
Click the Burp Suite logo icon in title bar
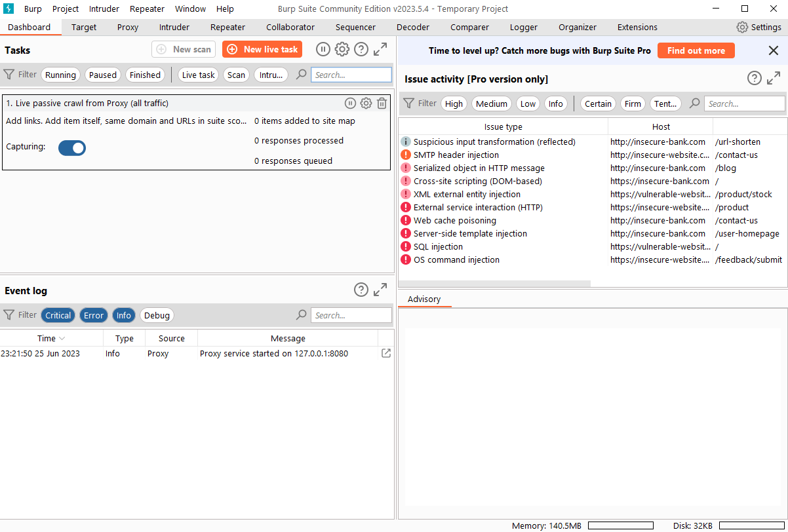point(9,9)
